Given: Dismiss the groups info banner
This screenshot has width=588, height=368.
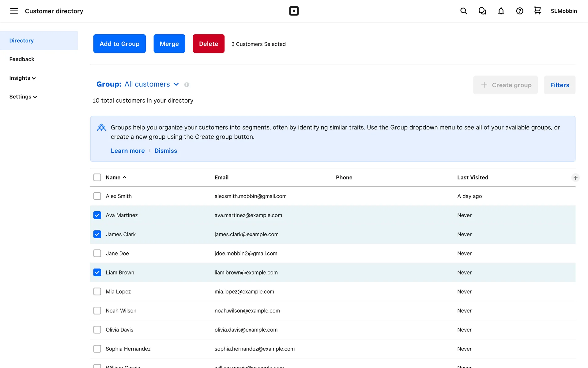Looking at the screenshot, I should coord(165,151).
